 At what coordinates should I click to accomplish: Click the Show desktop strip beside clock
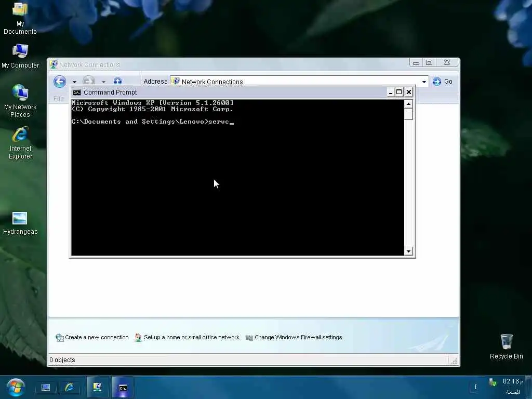pos(528,387)
